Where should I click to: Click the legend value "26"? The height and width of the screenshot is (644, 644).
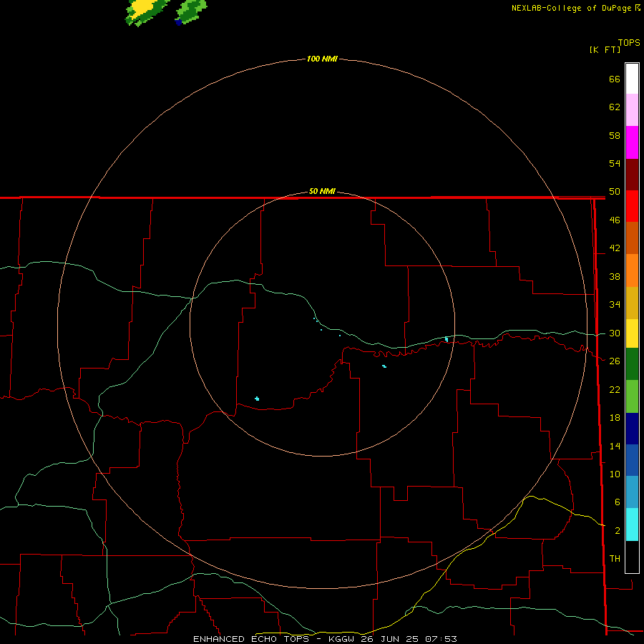tap(615, 361)
